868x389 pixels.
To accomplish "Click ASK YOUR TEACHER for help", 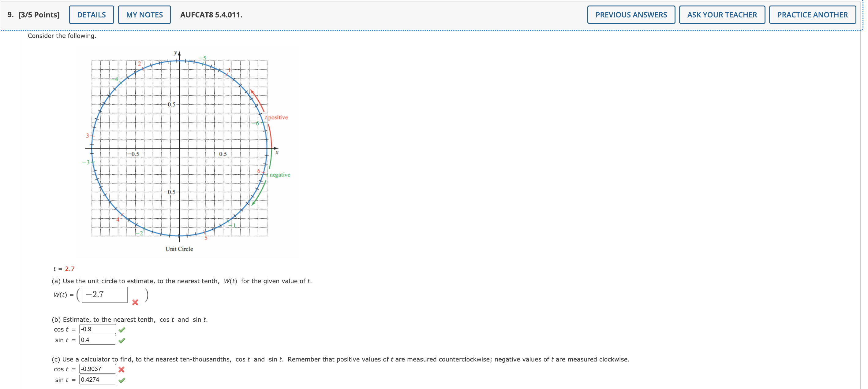I will [722, 14].
